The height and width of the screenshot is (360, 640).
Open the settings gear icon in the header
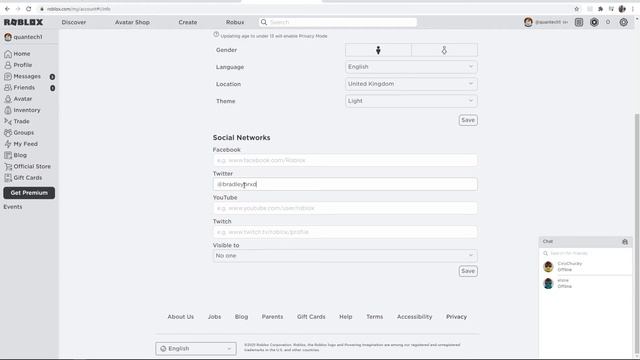[x=623, y=22]
